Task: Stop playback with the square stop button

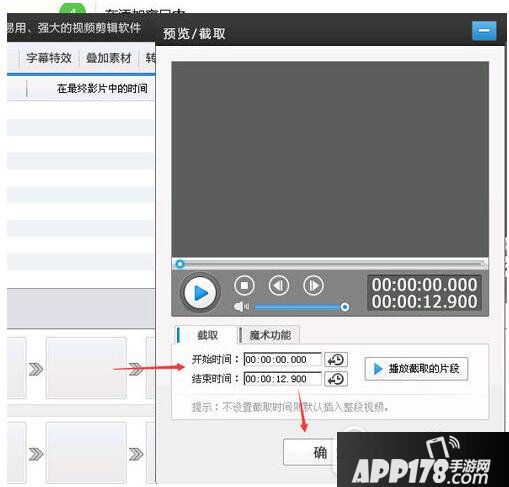Action: pyautogui.click(x=244, y=285)
